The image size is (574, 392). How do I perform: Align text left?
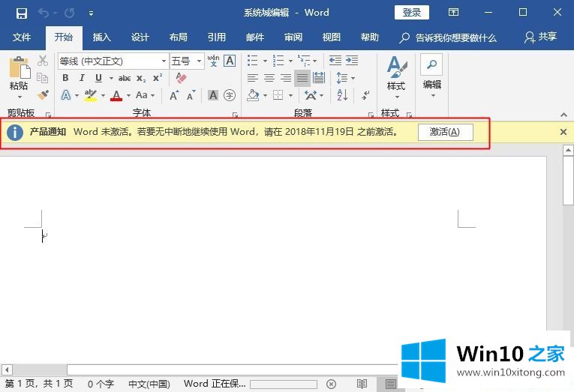253,78
